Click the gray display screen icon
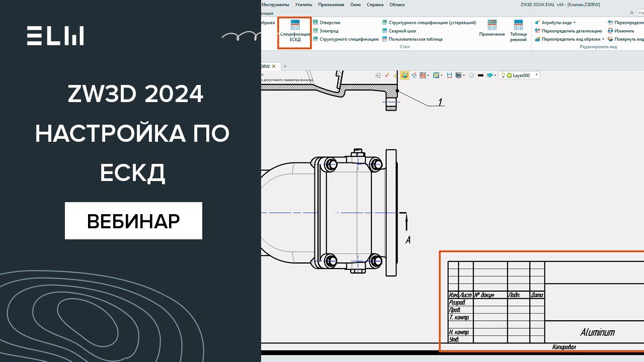Viewport: 644px width, 362px height. tap(459, 75)
